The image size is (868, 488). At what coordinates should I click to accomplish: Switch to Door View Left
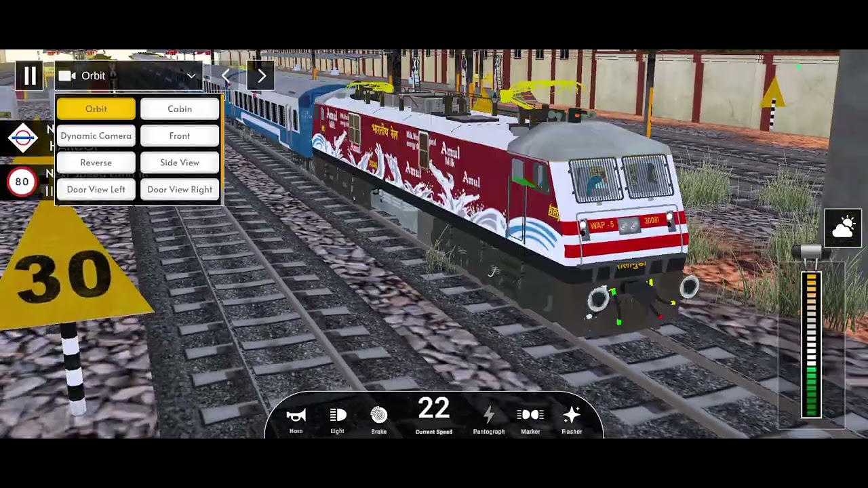96,189
